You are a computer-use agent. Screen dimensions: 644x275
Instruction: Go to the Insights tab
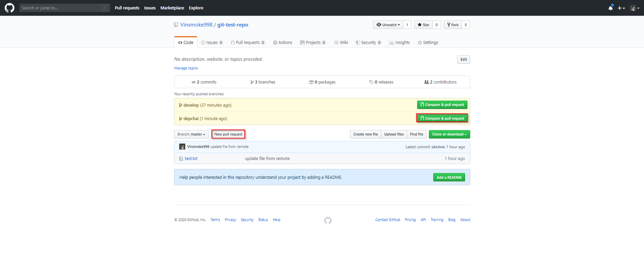[x=399, y=43]
